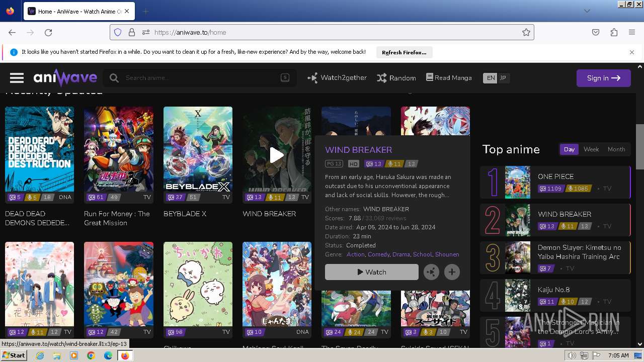This screenshot has height=362, width=644.
Task: Click the Sign in button
Action: click(x=603, y=78)
